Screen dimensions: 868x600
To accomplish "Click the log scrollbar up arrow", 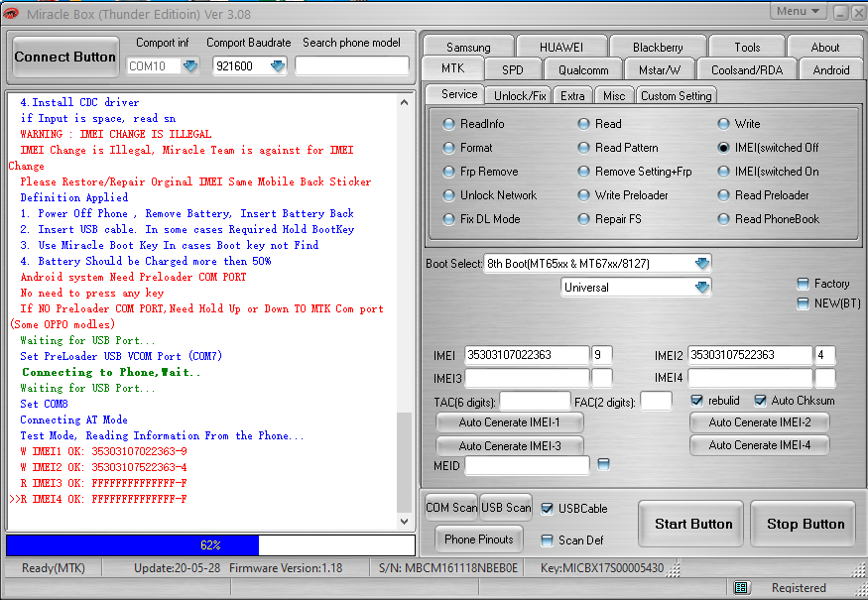I will point(404,102).
